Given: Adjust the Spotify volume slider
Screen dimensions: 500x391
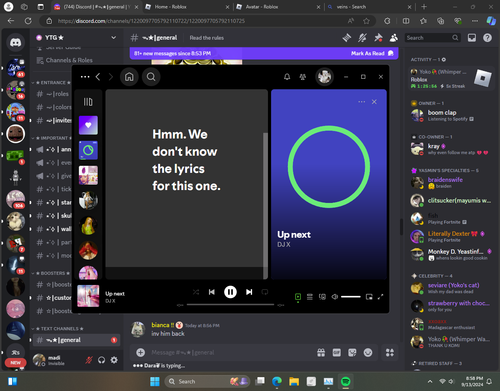Looking at the screenshot, I should (351, 297).
